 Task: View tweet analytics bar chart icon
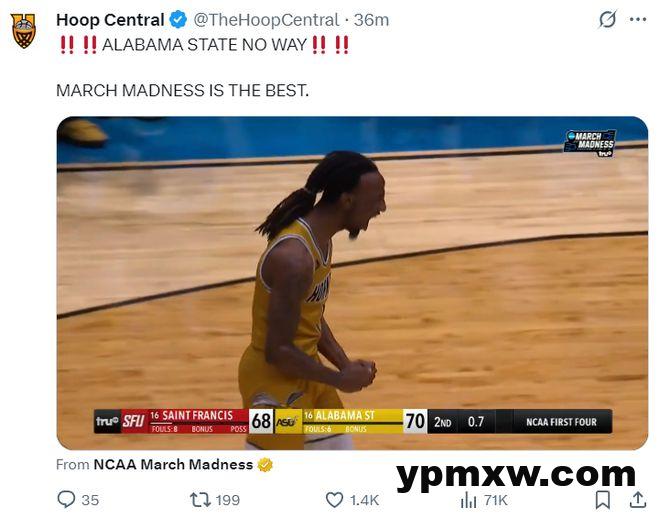(468, 499)
